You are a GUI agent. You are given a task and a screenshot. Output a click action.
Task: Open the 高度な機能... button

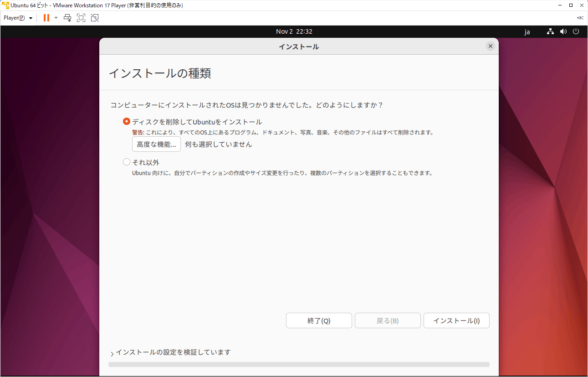(156, 144)
